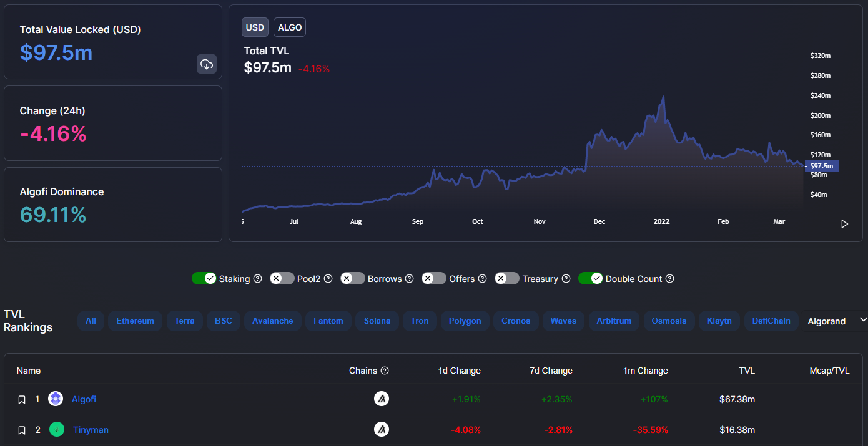Click the download CSV cloud icon
The height and width of the screenshot is (446, 868).
click(207, 64)
